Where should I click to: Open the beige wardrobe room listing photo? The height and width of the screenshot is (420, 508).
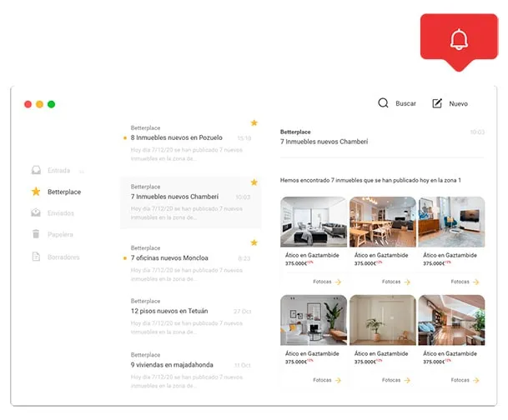click(383, 320)
